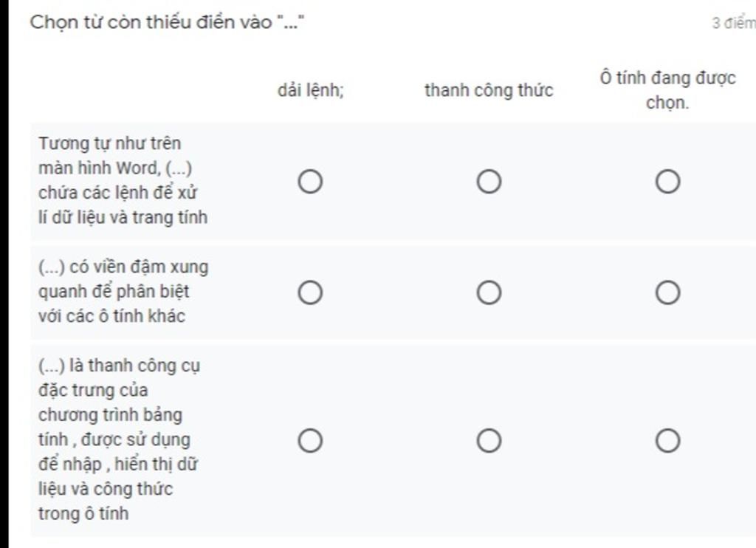Pick 'thanh công thức' for the 'viền đậm xung quanh' row

(x=489, y=293)
